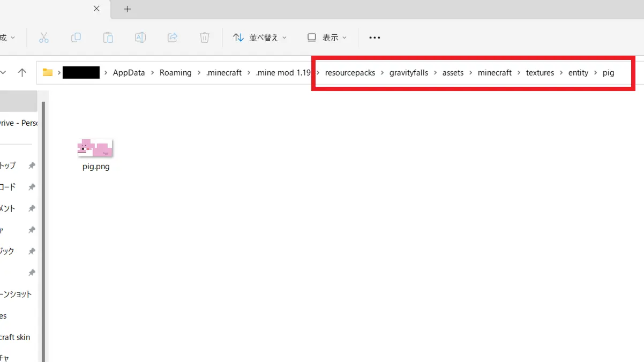The width and height of the screenshot is (644, 362).
Task: Click the Copy icon in toolbar
Action: (x=76, y=37)
